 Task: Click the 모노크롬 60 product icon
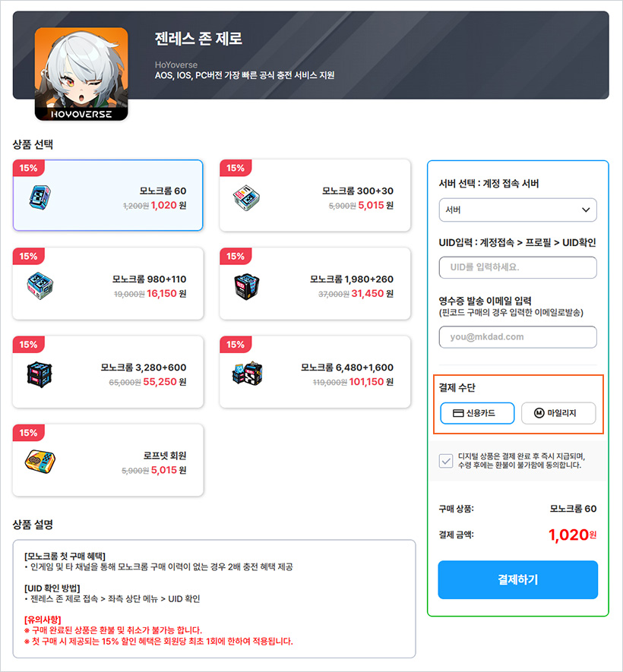[x=40, y=197]
